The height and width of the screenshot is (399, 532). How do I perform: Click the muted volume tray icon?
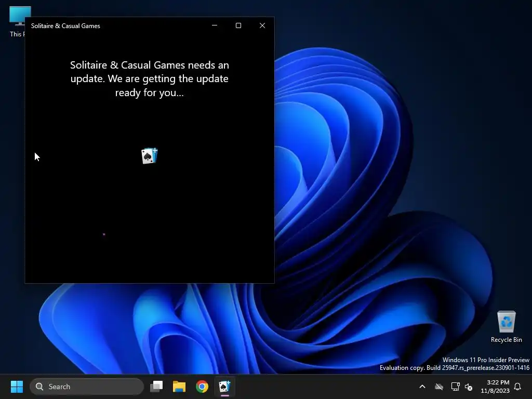469,387
